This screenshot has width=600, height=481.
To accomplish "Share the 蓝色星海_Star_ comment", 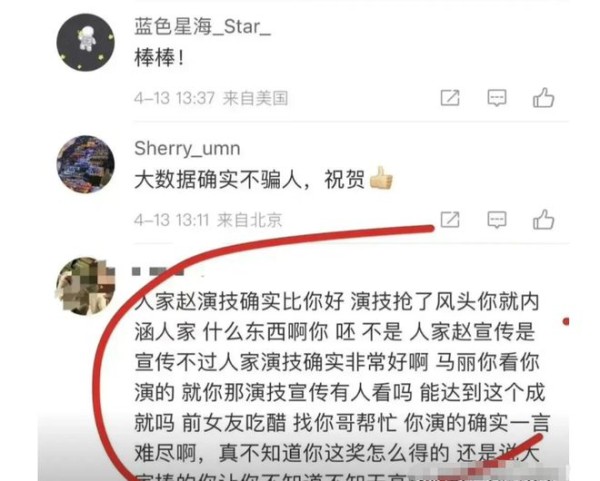I will tap(450, 98).
